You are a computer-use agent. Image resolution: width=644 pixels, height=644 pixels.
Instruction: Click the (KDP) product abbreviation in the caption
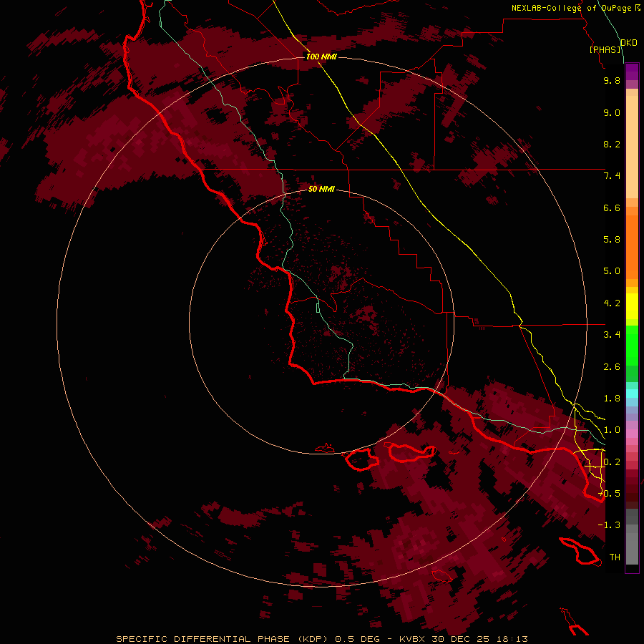click(313, 639)
